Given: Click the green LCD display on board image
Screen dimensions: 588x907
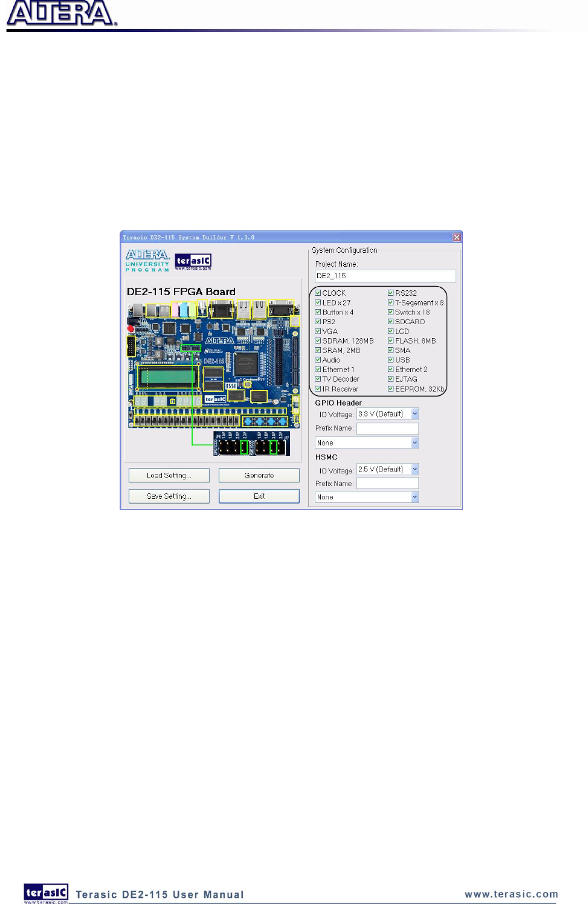Looking at the screenshot, I should 168,377.
